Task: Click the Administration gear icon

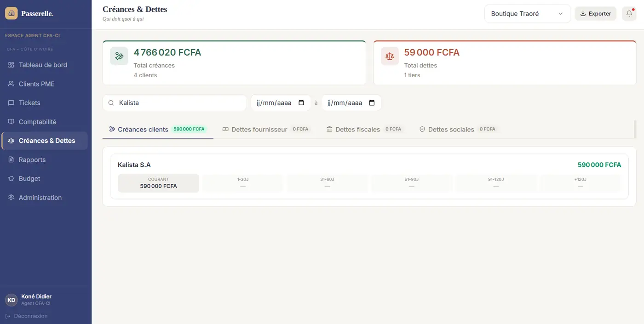Action: tap(11, 198)
